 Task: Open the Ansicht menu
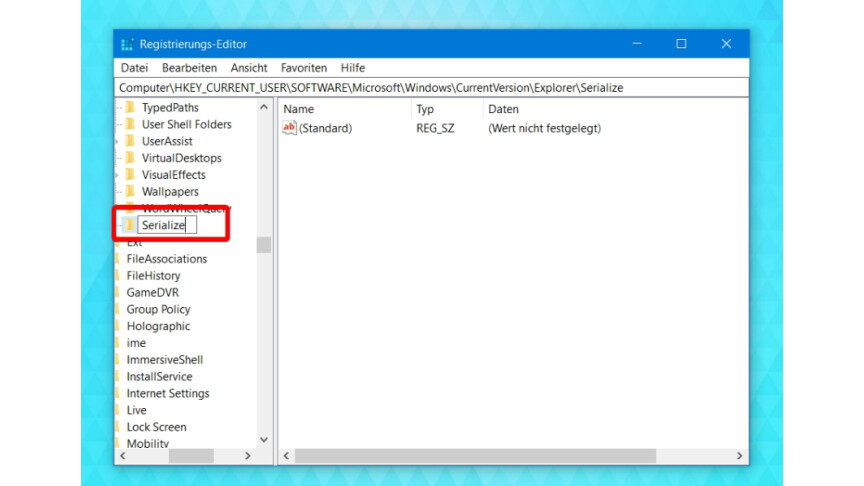click(249, 68)
